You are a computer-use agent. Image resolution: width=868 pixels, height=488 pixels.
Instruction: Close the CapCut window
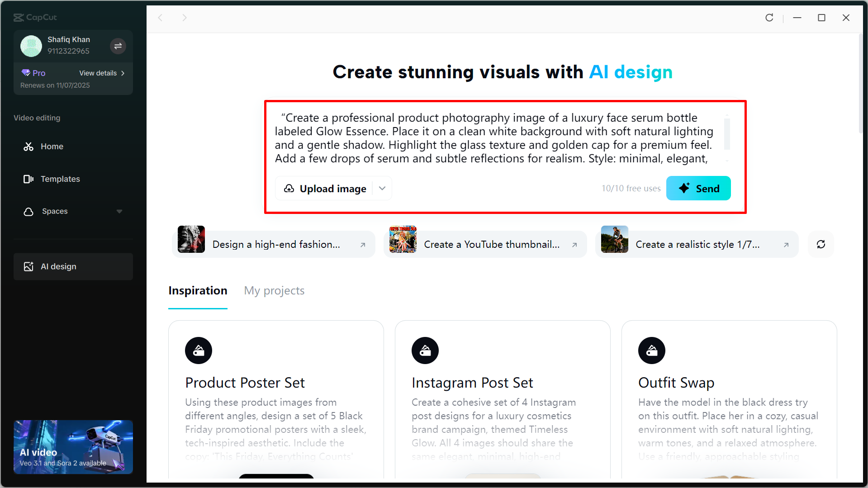pyautogui.click(x=846, y=18)
